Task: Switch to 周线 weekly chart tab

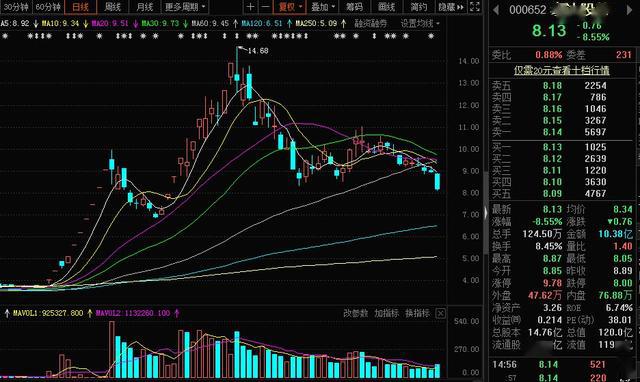Action: pyautogui.click(x=113, y=7)
